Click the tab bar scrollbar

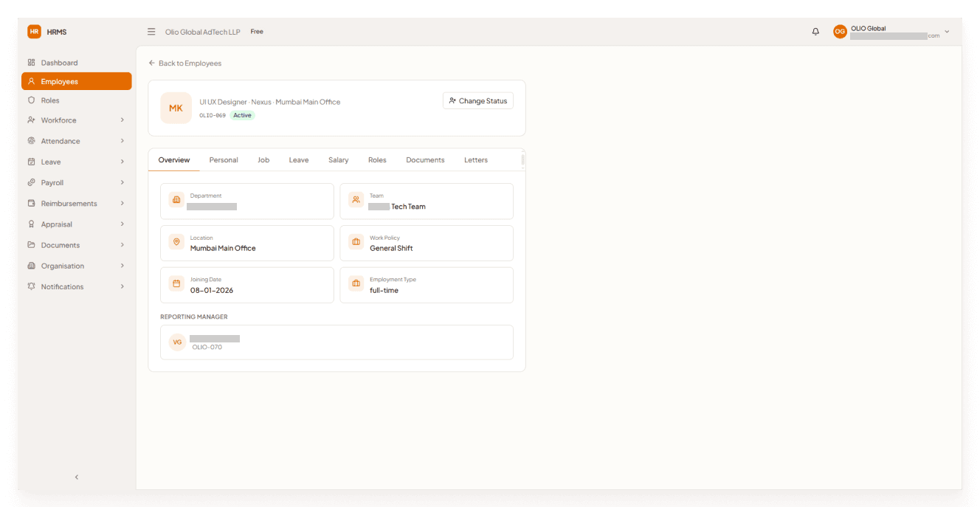click(523, 160)
